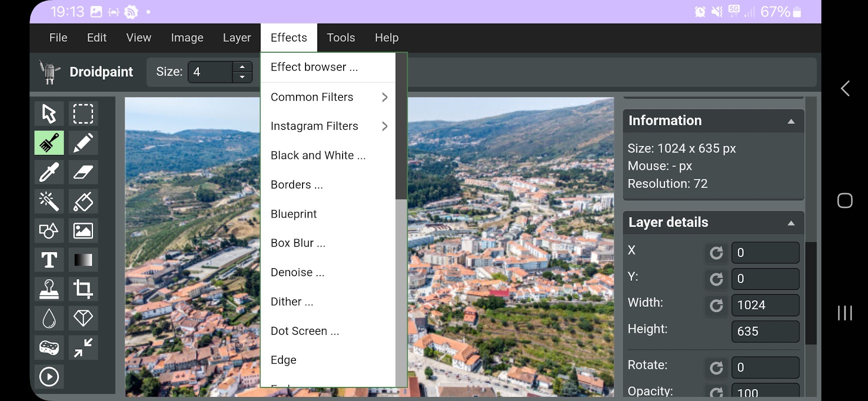This screenshot has width=868, height=401.
Task: Edit the Rotate value field
Action: coord(765,367)
